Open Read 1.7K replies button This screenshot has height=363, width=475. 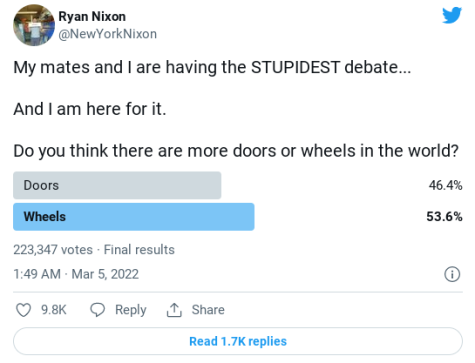tap(238, 341)
